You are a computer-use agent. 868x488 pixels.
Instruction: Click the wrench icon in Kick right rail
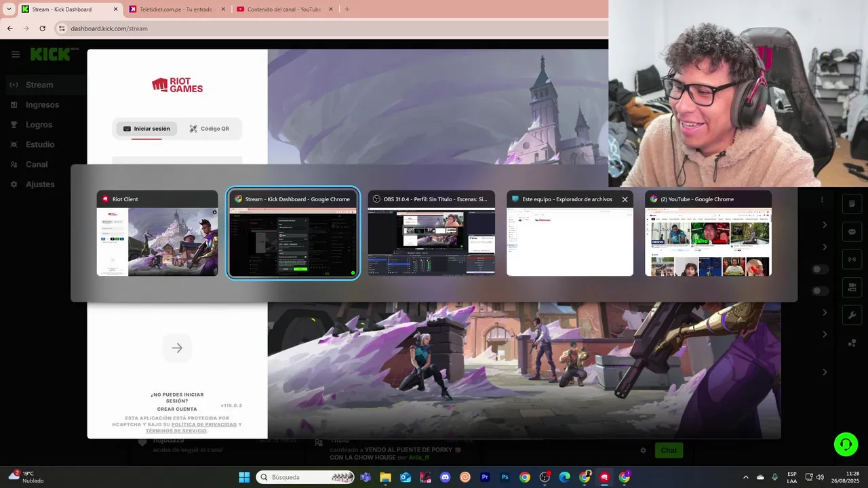(852, 315)
